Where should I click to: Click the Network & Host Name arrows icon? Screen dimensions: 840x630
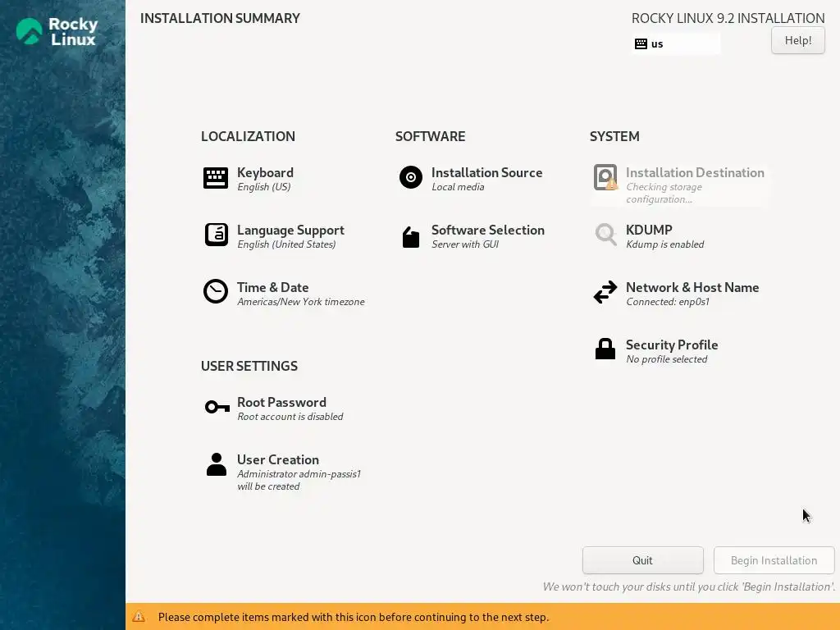click(x=605, y=293)
